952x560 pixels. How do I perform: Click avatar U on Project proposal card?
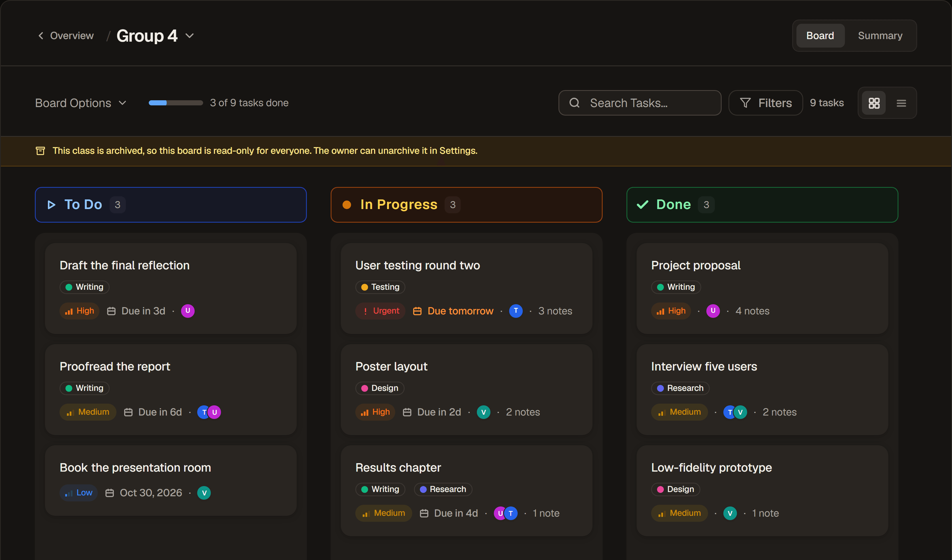click(713, 311)
